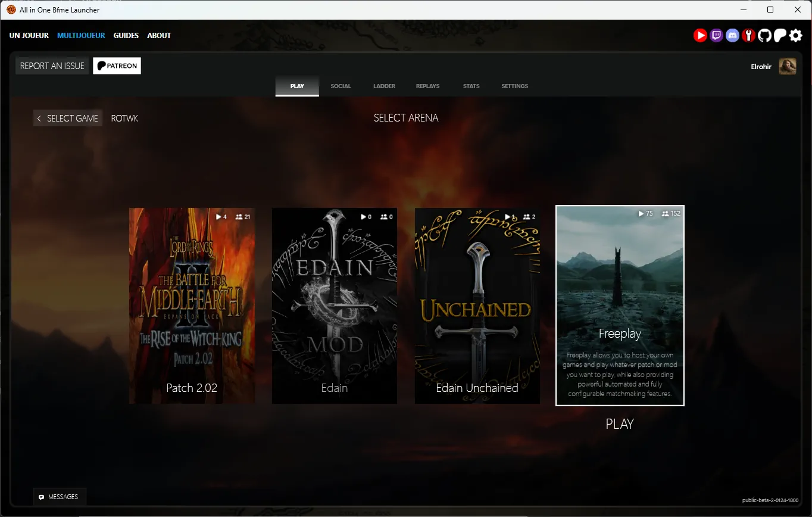Image resolution: width=812 pixels, height=517 pixels.
Task: Click the Patreon button
Action: click(x=117, y=66)
